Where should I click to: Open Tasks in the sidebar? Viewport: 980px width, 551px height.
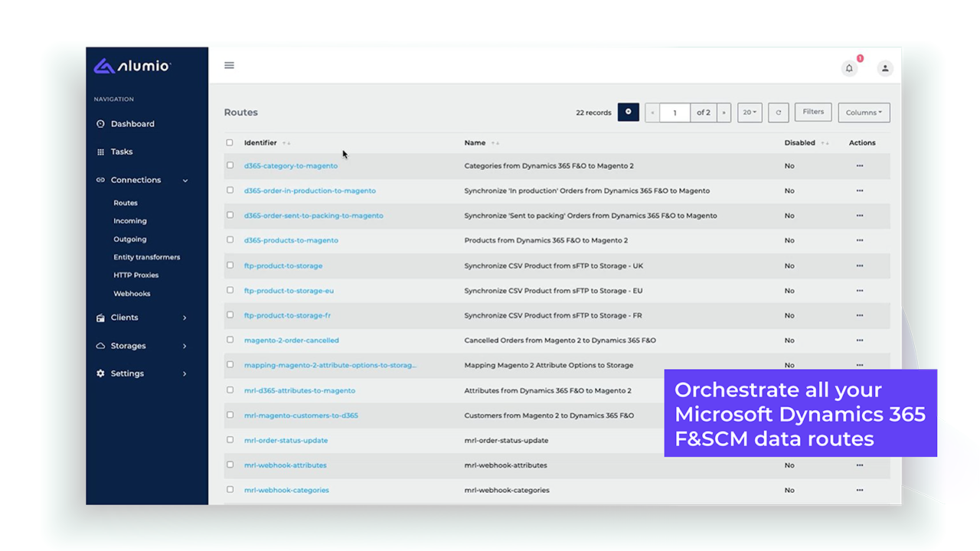click(x=121, y=152)
